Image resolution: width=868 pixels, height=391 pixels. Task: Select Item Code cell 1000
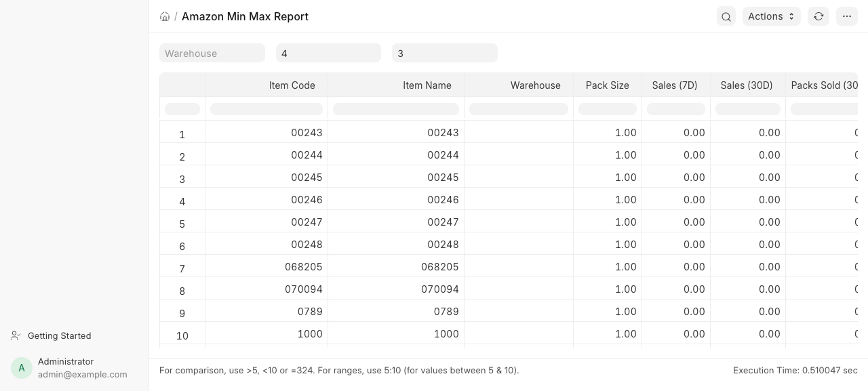tap(267, 333)
